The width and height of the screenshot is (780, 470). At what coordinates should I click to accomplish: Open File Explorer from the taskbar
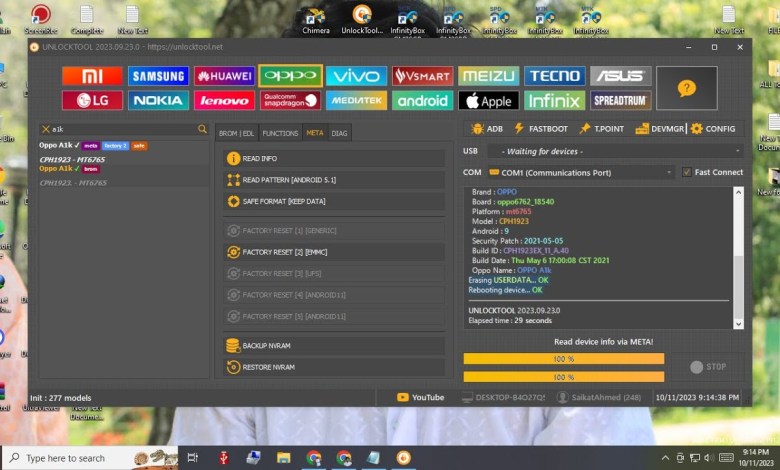(284, 458)
